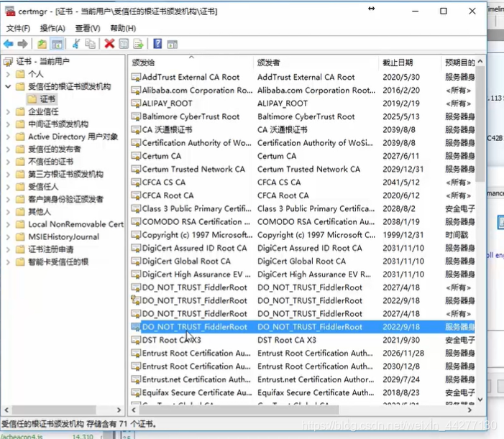Select the 受信任人 tree folder
Screen dimensions: 504x439
[x=43, y=187]
